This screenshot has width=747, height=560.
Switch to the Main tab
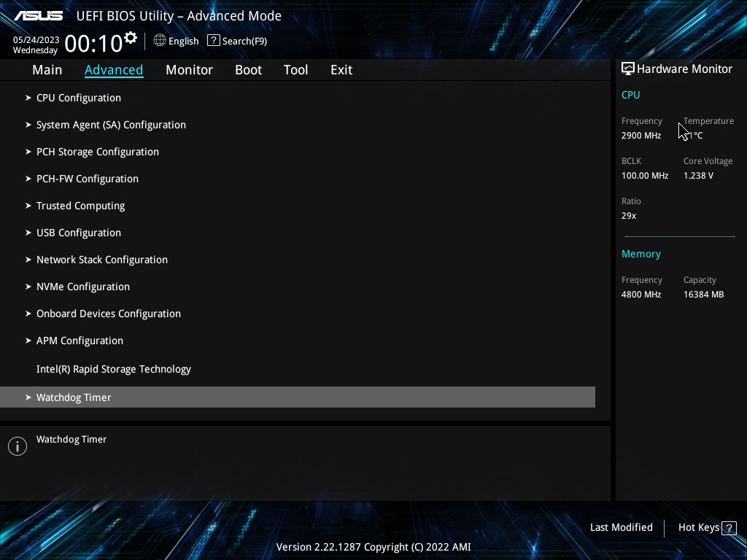coord(47,70)
